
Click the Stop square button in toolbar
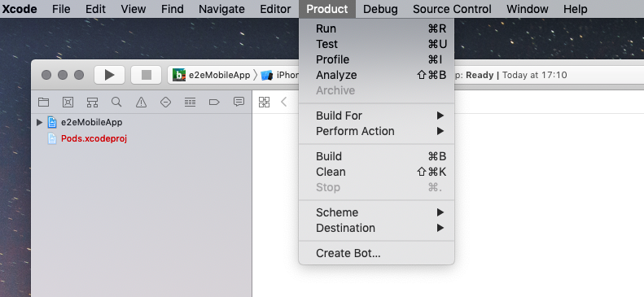147,75
